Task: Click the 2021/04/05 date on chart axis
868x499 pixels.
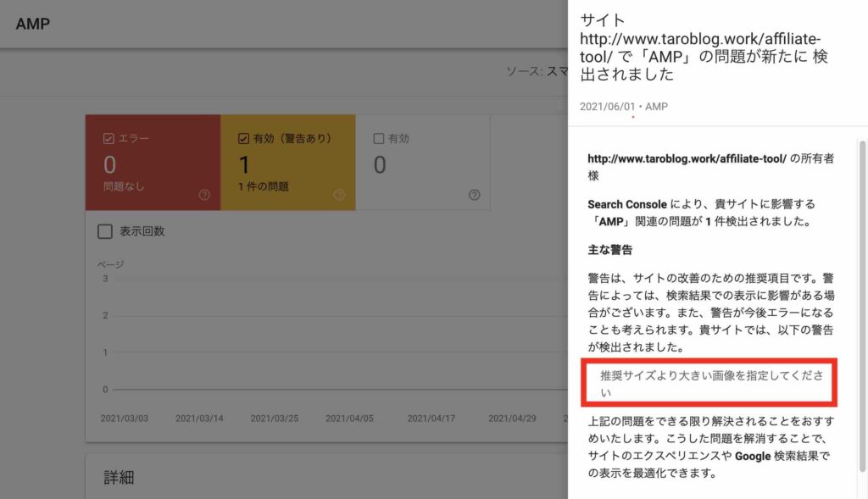Action: tap(349, 419)
